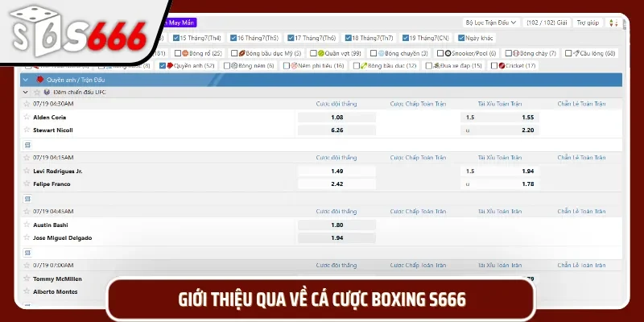Star fighter Felipe Franco
Image resolution: width=644 pixels, height=322 pixels.
pos(27,184)
